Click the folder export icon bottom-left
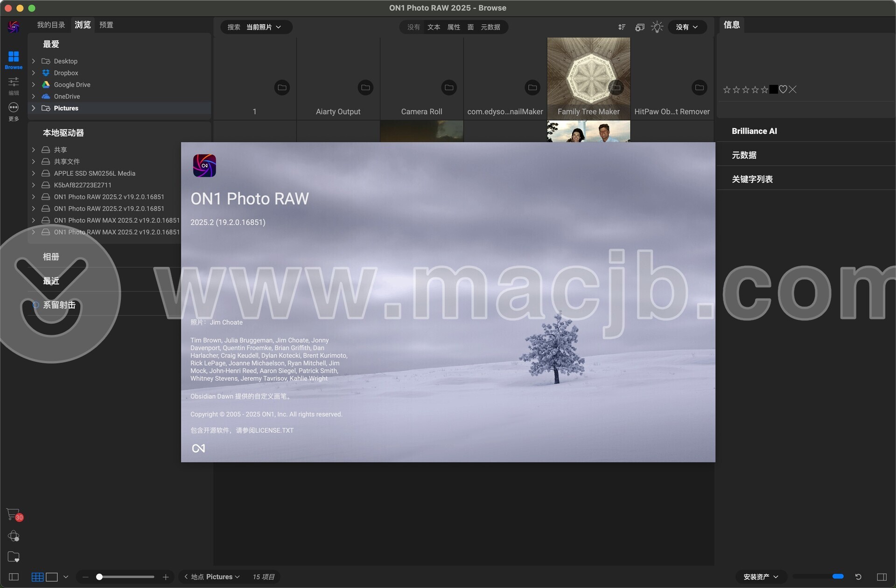This screenshot has width=896, height=588. (14, 557)
